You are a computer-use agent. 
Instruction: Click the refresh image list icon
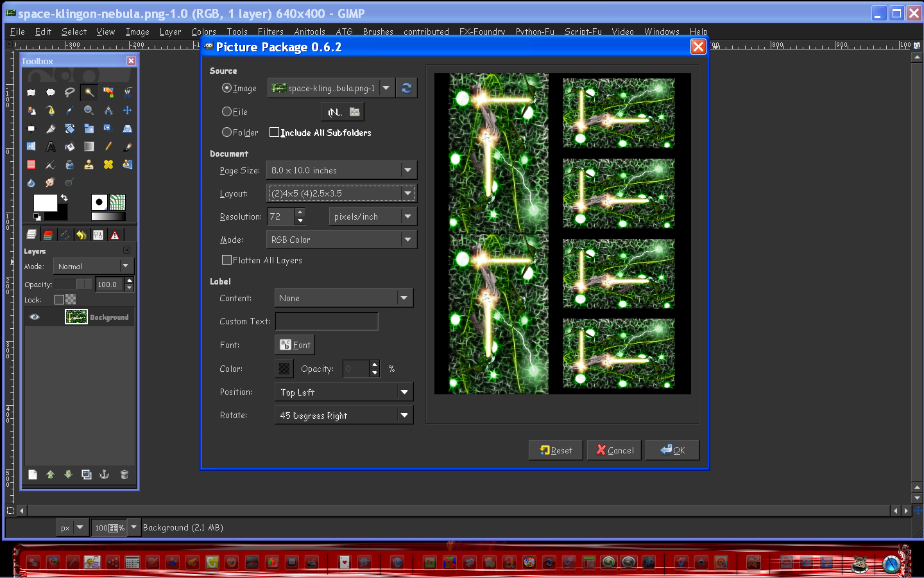pos(406,88)
